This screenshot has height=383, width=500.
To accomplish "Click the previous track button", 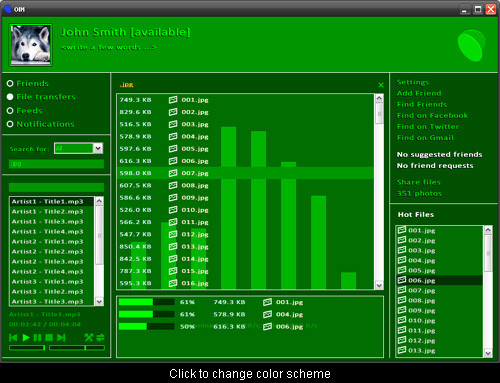I will click(x=13, y=338).
